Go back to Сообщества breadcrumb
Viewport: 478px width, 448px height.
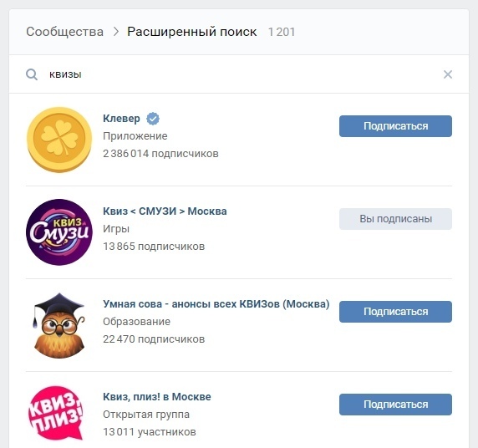(x=64, y=32)
